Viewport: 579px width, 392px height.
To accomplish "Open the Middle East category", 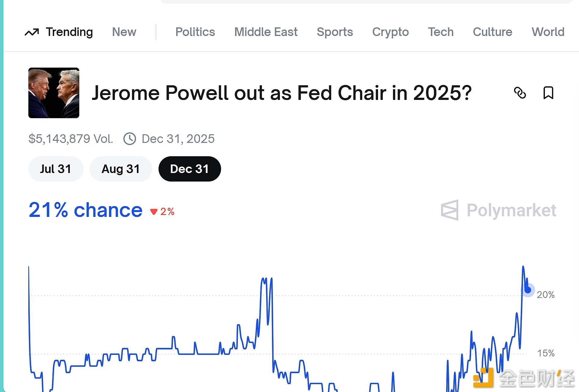I will tap(266, 32).
